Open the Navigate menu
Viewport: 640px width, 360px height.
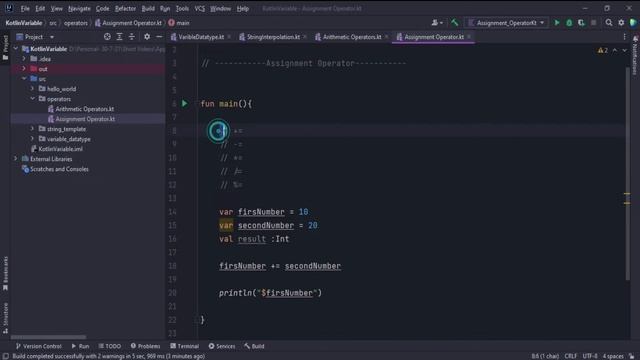pyautogui.click(x=79, y=9)
